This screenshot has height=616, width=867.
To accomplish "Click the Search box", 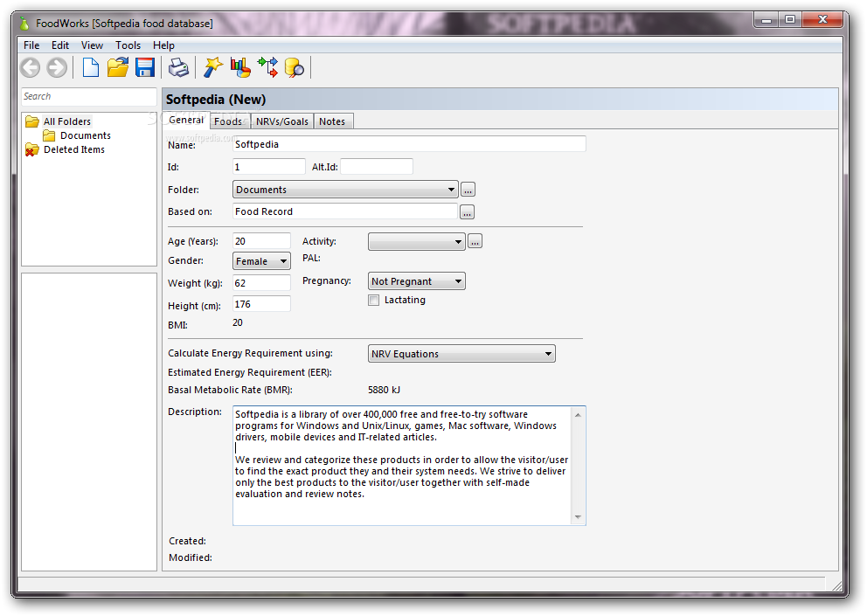I will [x=89, y=96].
